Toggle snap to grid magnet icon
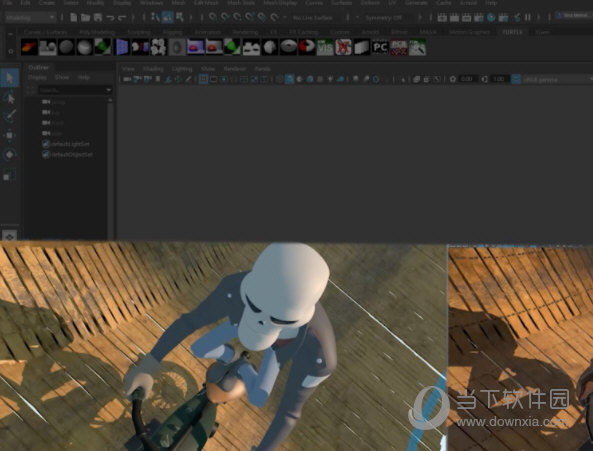Image resolution: width=593 pixels, height=451 pixels. coord(213,17)
